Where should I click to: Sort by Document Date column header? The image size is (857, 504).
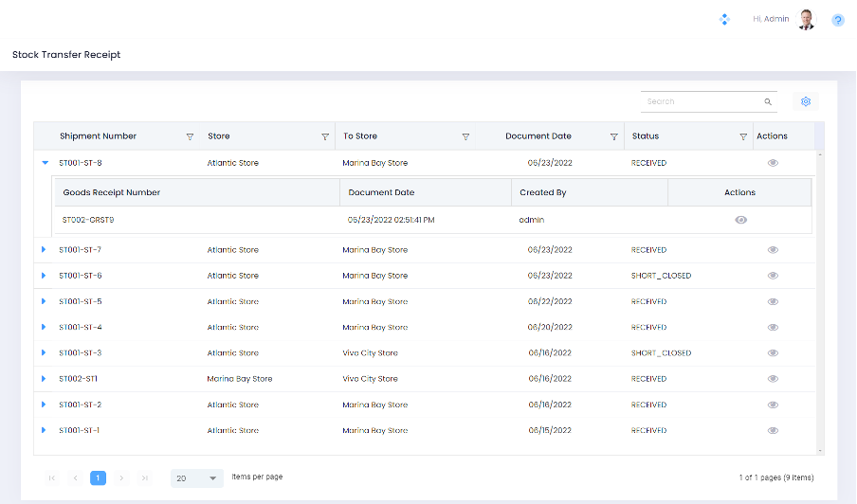(x=538, y=136)
